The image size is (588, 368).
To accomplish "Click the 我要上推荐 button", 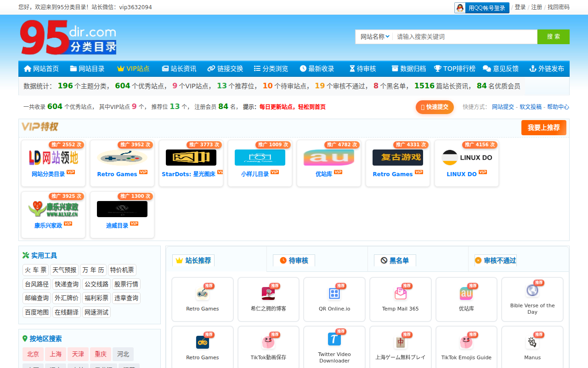I will (543, 128).
